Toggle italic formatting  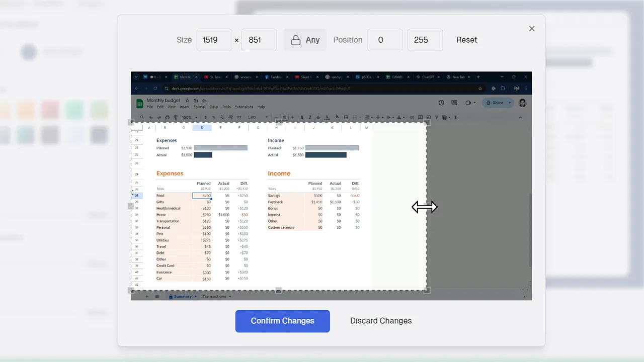point(309,117)
